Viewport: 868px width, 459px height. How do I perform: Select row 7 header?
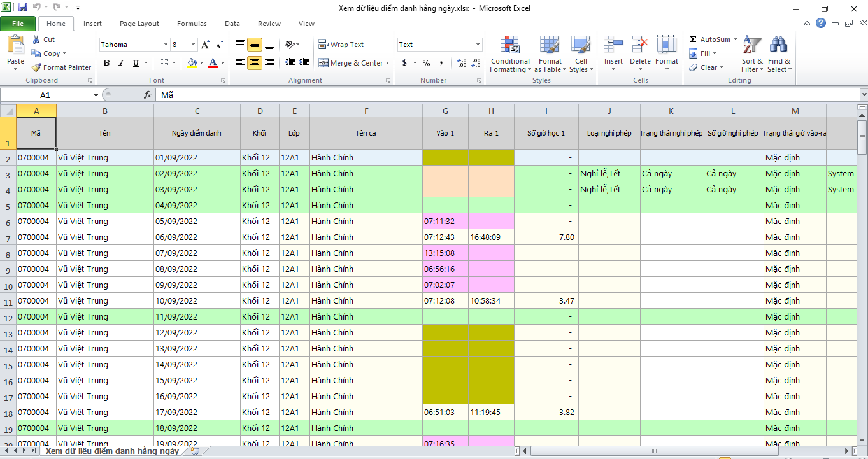[x=8, y=237]
